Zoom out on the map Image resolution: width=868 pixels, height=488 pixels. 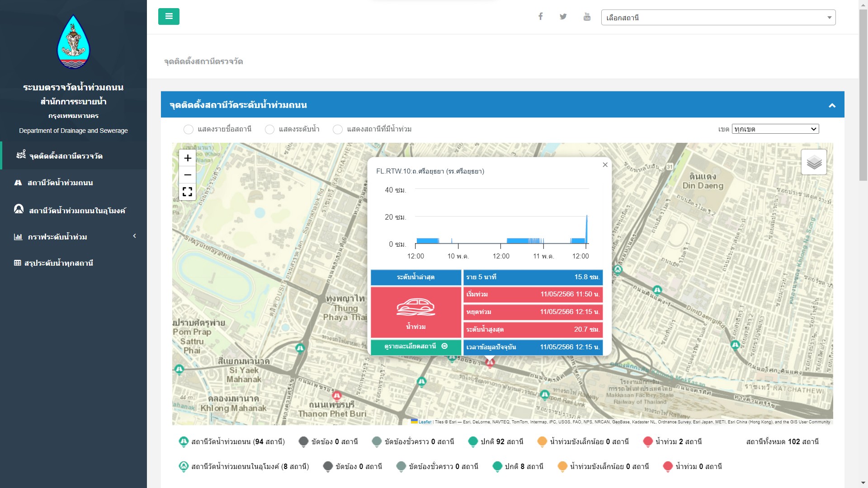pyautogui.click(x=188, y=175)
